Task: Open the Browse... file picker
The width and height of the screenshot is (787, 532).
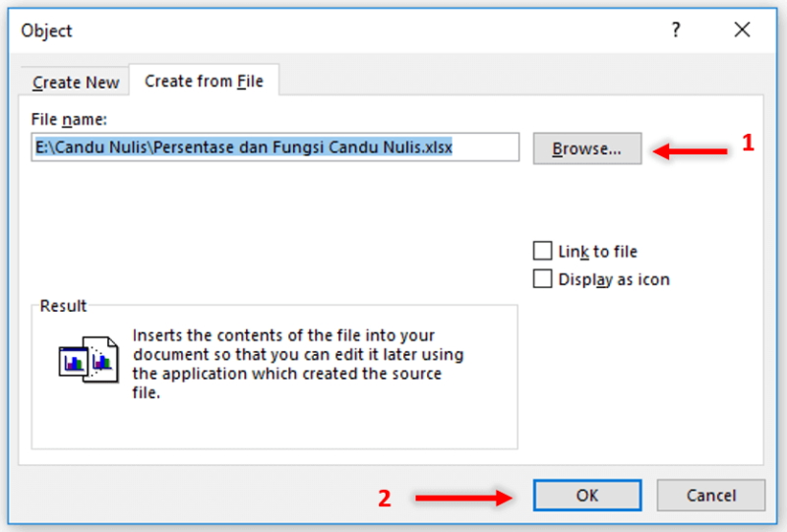Action: [x=587, y=148]
